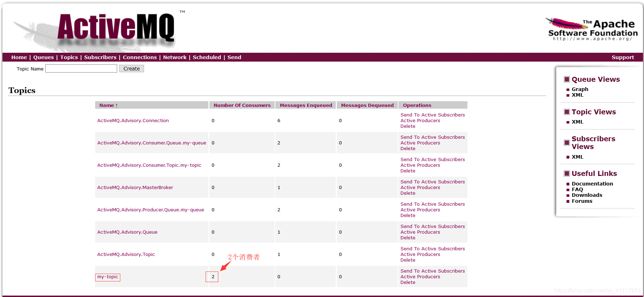The height and width of the screenshot is (297, 644).
Task: Open the ActiveMQ.Advisory.Queue topic
Action: pyautogui.click(x=127, y=232)
